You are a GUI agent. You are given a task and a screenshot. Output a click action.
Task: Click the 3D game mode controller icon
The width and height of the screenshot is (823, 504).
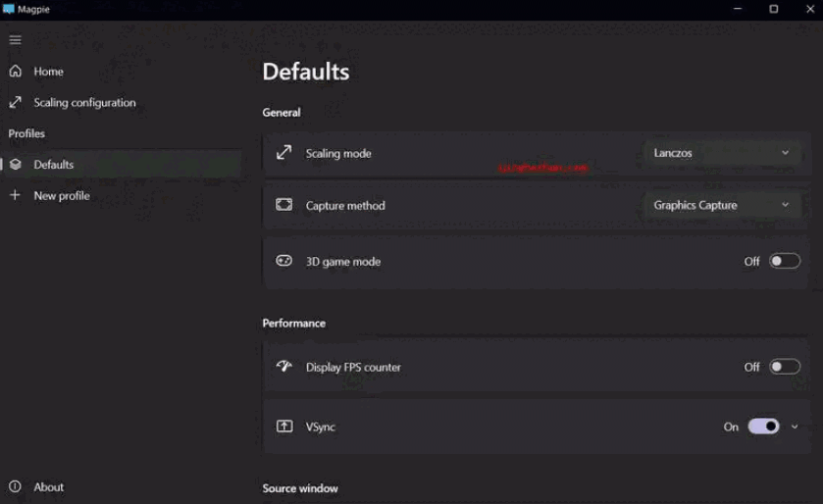pos(284,261)
